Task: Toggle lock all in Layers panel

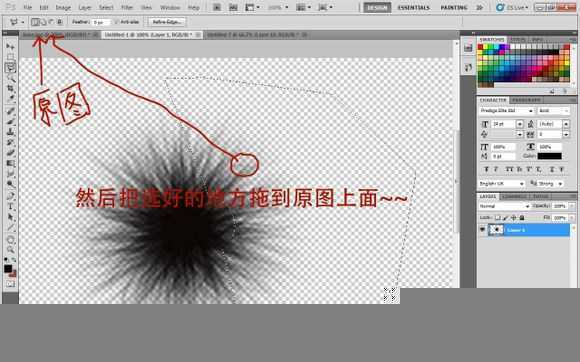Action: [522, 218]
